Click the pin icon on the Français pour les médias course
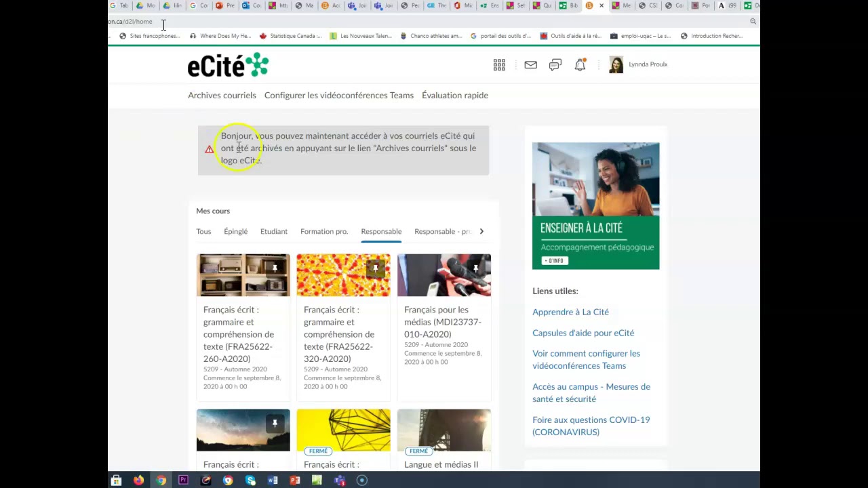This screenshot has width=868, height=488. (x=475, y=269)
